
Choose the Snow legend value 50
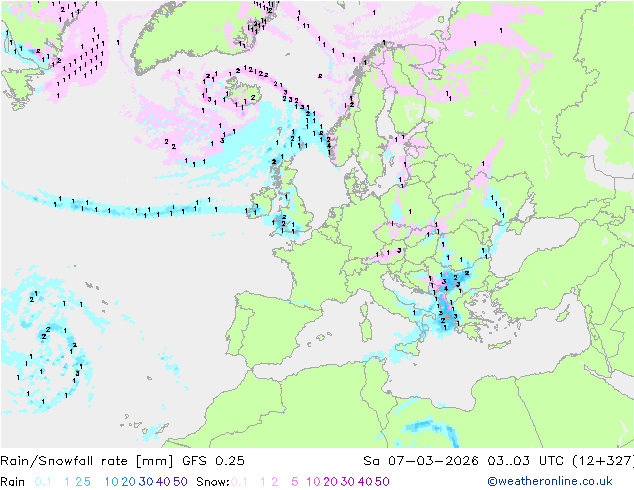[x=382, y=482]
